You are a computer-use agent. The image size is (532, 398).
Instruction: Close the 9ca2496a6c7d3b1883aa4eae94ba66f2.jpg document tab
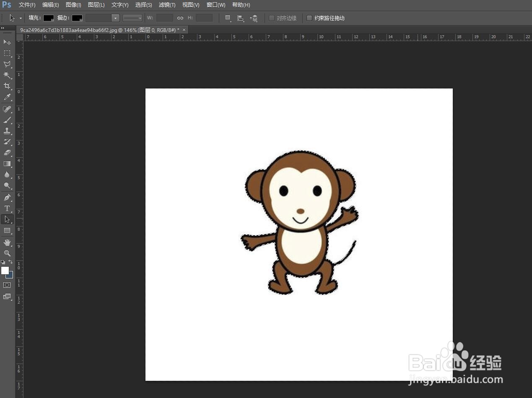[184, 30]
